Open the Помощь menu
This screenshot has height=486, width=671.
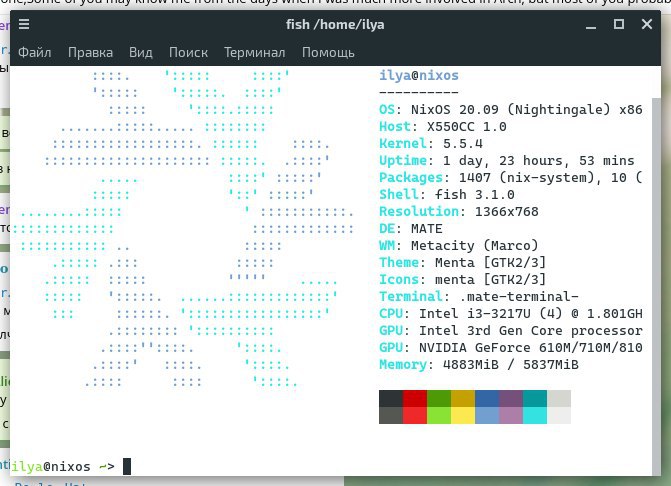tap(328, 53)
